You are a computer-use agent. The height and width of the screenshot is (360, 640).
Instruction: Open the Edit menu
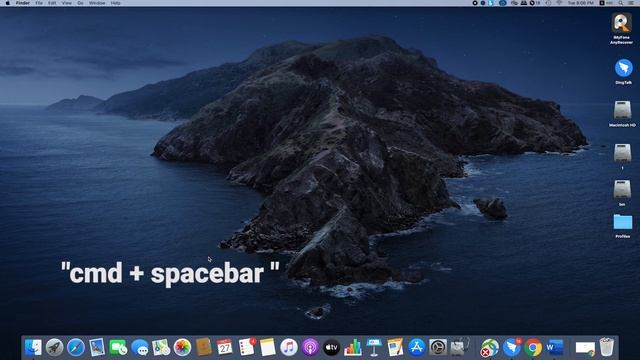pos(52,3)
